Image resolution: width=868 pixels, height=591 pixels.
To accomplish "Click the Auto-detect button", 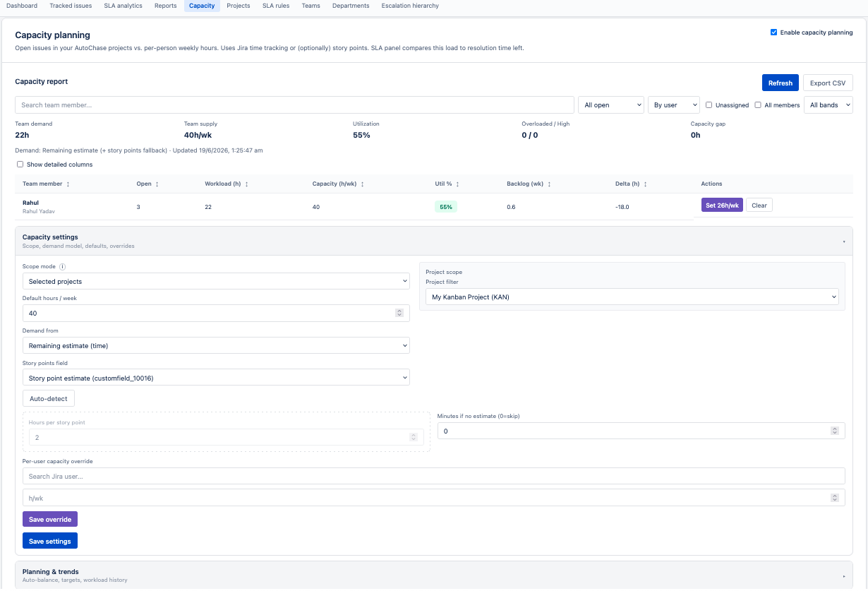I will tap(49, 398).
